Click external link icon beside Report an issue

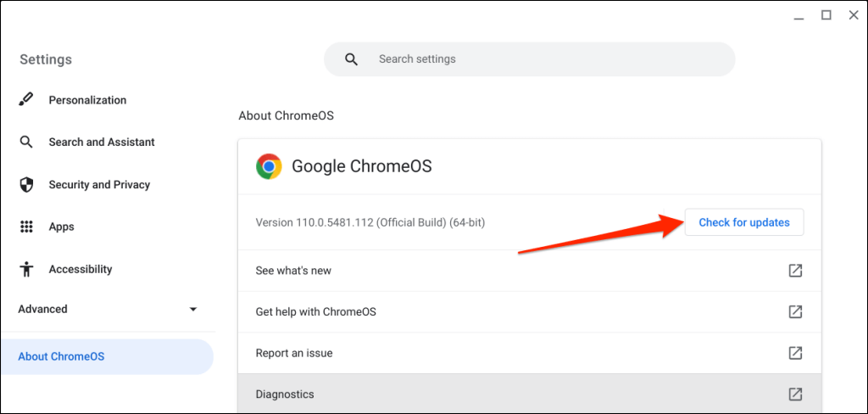click(x=795, y=353)
